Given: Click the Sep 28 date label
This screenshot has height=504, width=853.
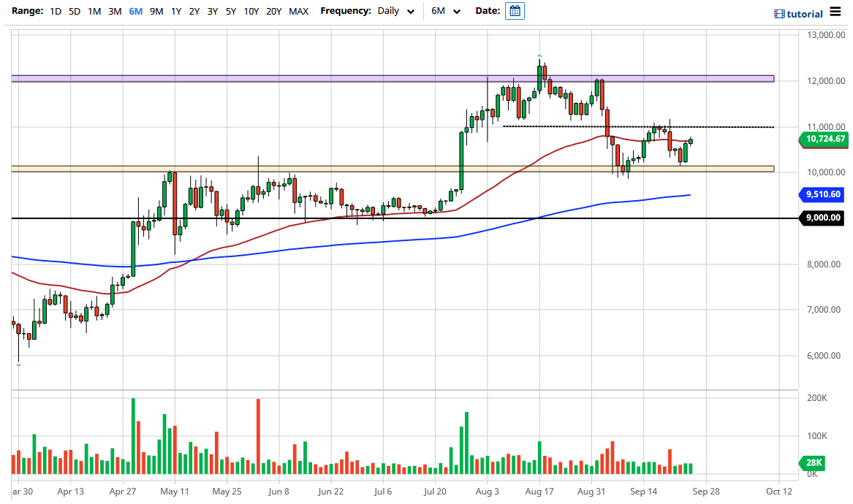Looking at the screenshot, I should tap(706, 492).
